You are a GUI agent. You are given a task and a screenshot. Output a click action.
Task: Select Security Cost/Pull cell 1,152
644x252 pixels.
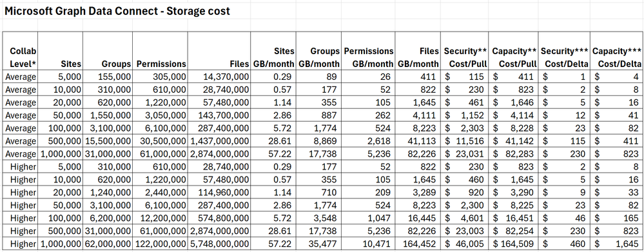click(465, 115)
